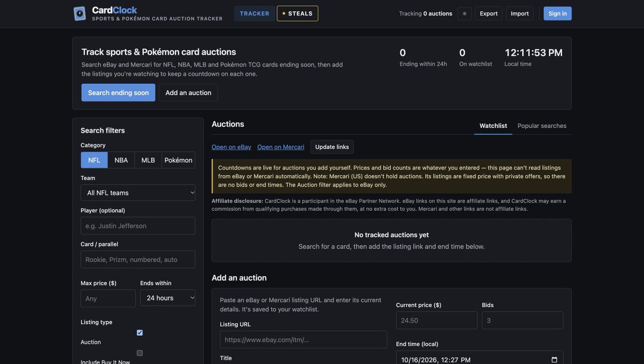Image resolution: width=644 pixels, height=364 pixels.
Task: Select the Pokémon category
Action: [178, 160]
